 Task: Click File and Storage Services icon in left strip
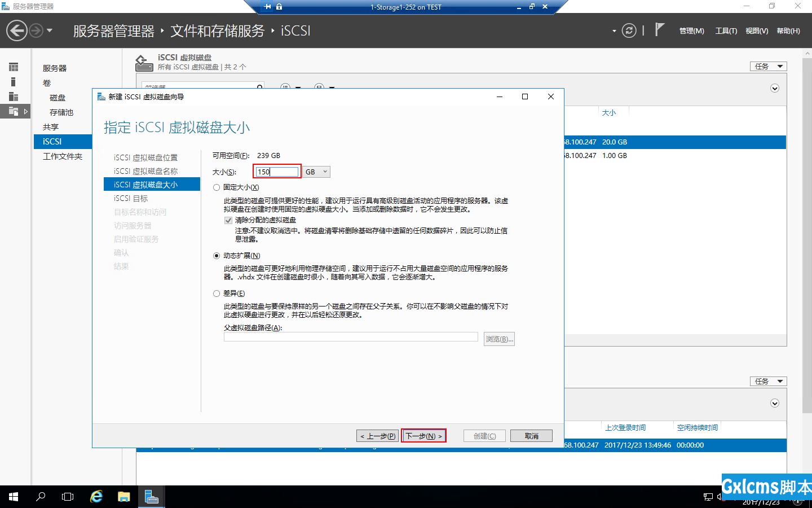[x=14, y=111]
